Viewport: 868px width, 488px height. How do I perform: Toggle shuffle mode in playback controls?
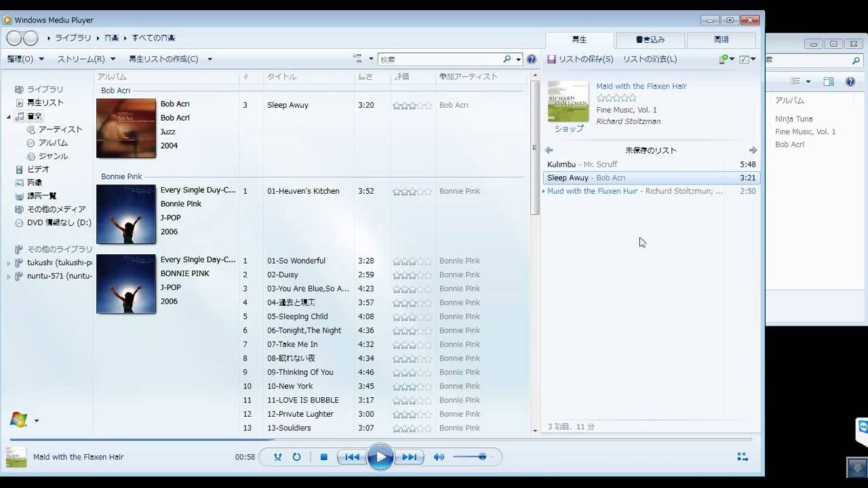pyautogui.click(x=277, y=457)
